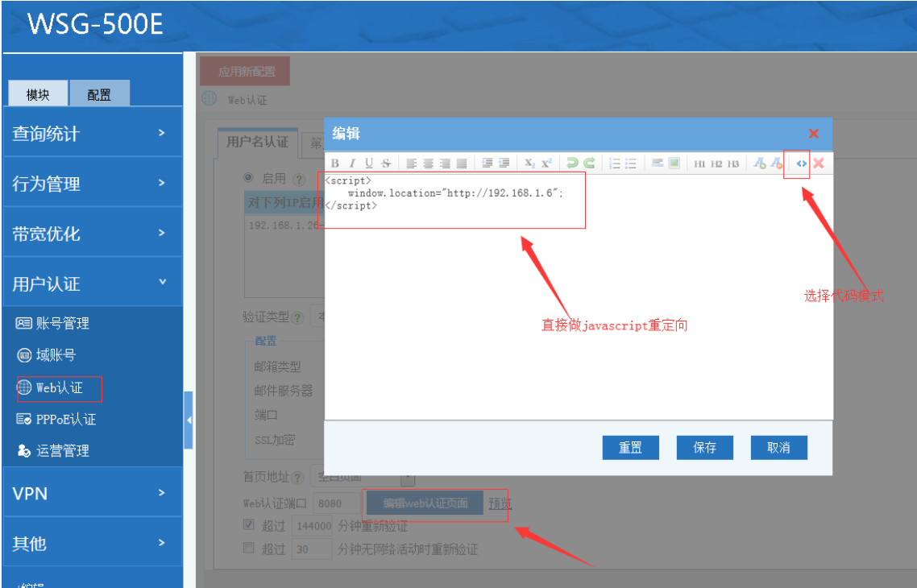Viewport: 917px width, 588px height.
Task: Click the redo arrow icon
Action: (590, 164)
